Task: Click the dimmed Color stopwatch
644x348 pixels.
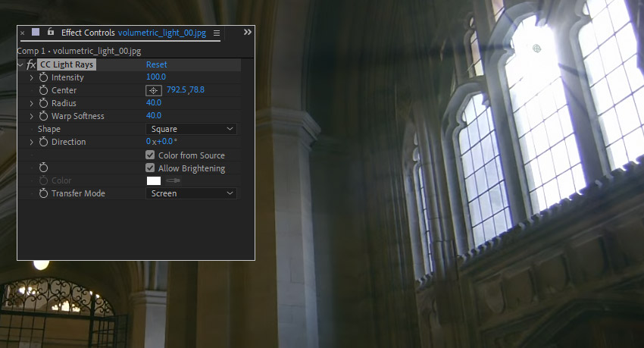Action: 43,180
